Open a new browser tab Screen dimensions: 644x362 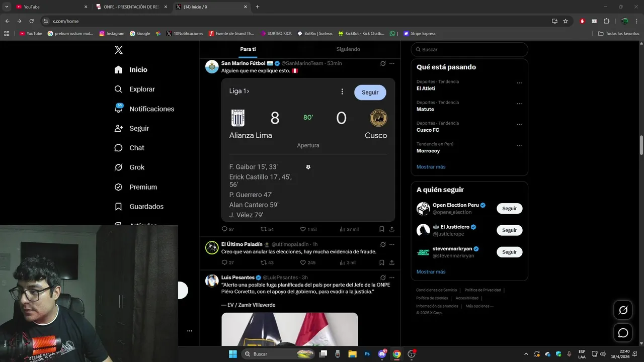coord(258,7)
